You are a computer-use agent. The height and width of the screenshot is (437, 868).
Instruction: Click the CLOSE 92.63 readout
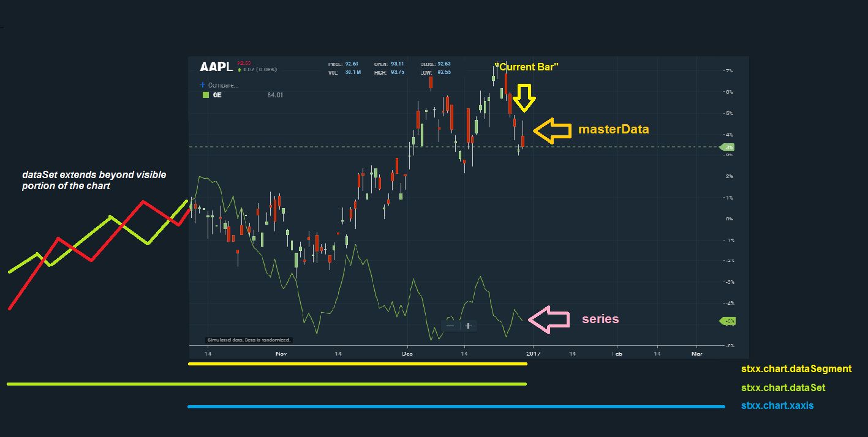(436, 64)
